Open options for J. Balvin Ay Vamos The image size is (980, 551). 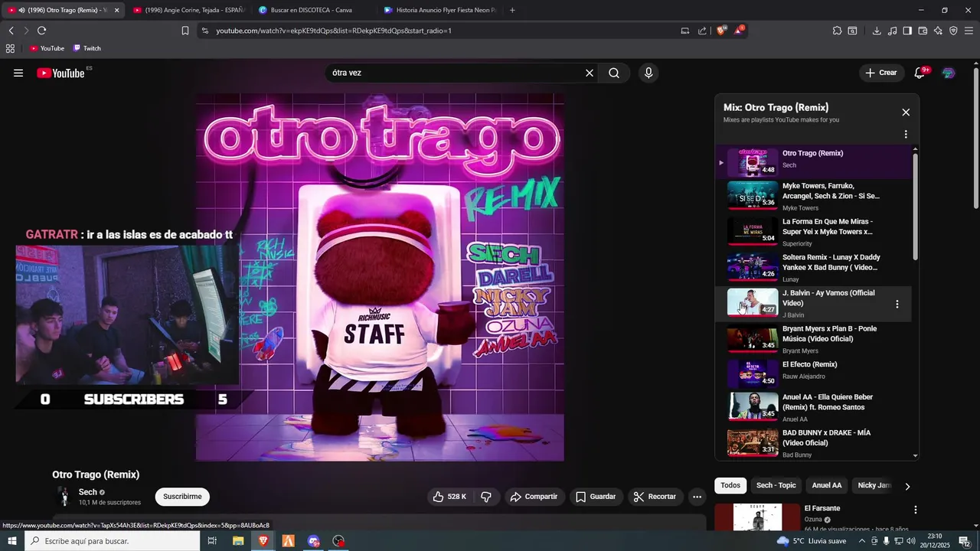point(897,304)
